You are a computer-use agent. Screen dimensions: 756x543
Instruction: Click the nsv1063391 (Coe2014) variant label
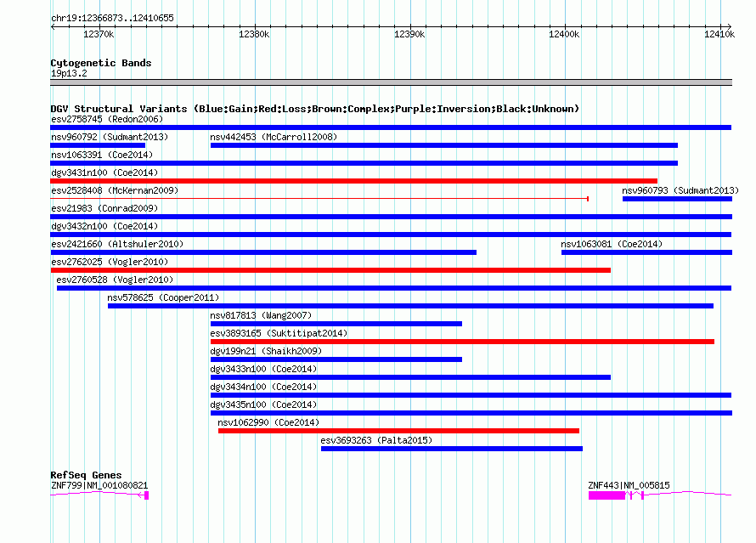tap(102, 155)
